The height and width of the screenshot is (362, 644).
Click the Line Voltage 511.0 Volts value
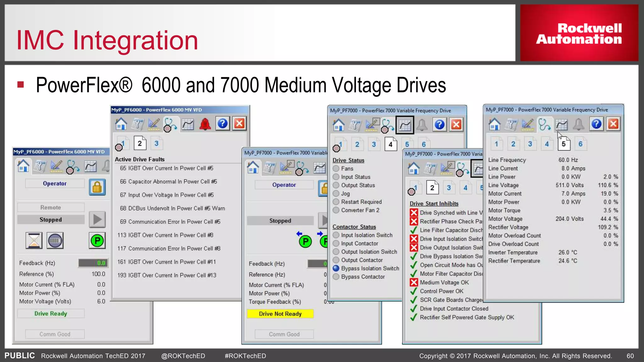pyautogui.click(x=569, y=185)
